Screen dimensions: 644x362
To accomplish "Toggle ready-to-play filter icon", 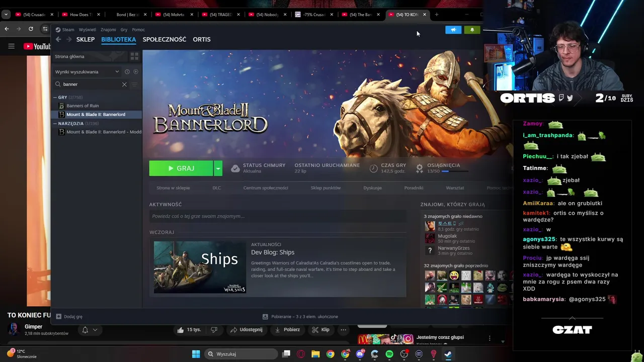I will pyautogui.click(x=136, y=71).
